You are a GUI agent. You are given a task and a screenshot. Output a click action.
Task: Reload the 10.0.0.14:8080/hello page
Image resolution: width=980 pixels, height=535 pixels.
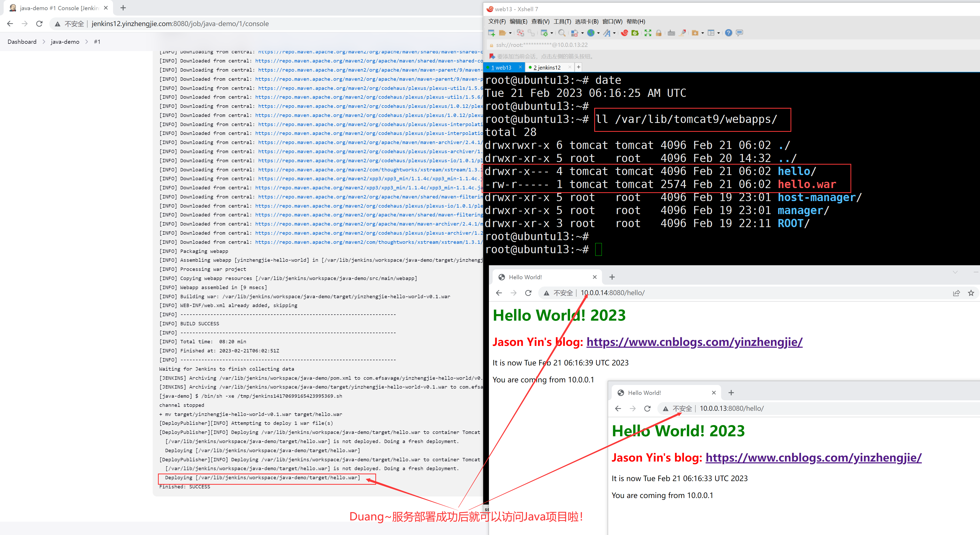[x=528, y=293]
